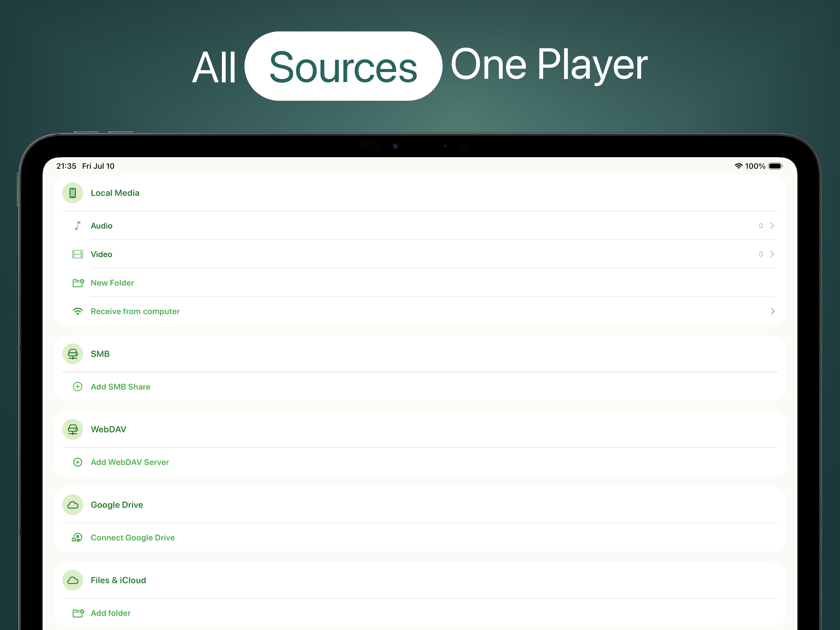Tap the status bar Wi-Fi indicator
840x630 pixels.
click(x=738, y=166)
